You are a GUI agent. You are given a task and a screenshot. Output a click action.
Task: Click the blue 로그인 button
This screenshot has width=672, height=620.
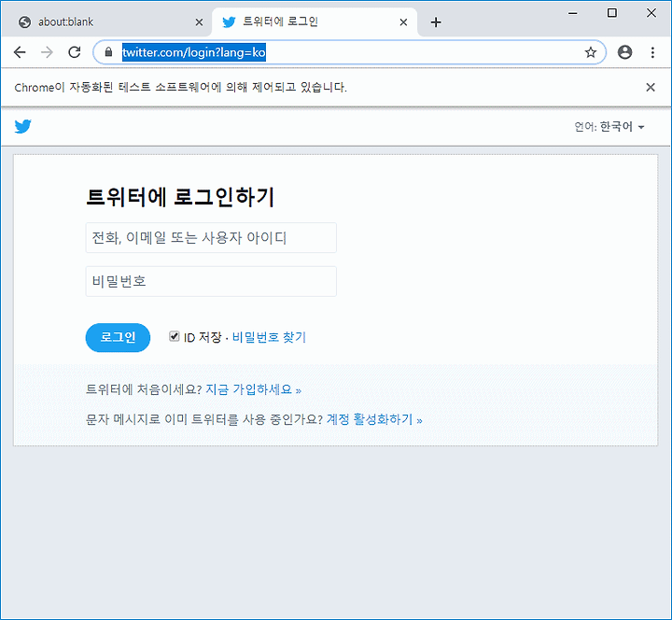pyautogui.click(x=118, y=337)
